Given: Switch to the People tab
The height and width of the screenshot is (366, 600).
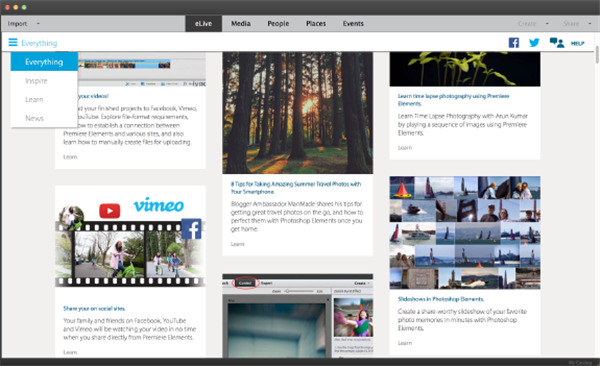Looking at the screenshot, I should pyautogui.click(x=278, y=23).
